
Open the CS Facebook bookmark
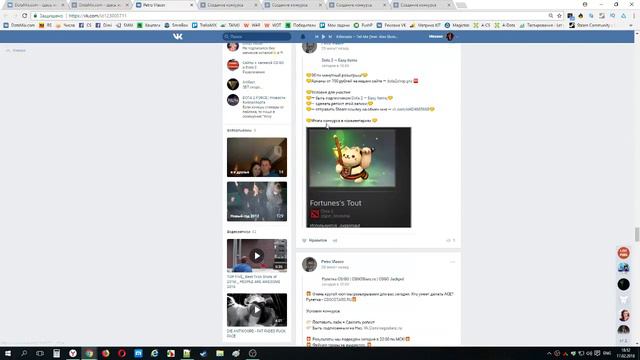tap(85, 25)
